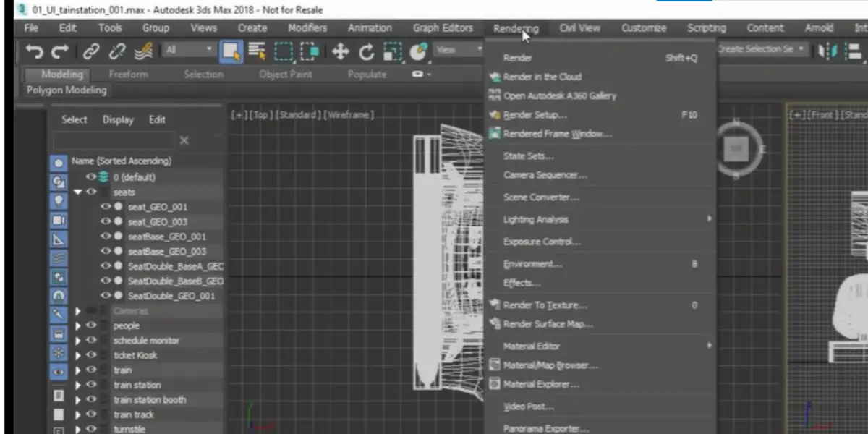Choose Rendered Frame Window menu entry
The width and height of the screenshot is (868, 434).
[x=557, y=134]
